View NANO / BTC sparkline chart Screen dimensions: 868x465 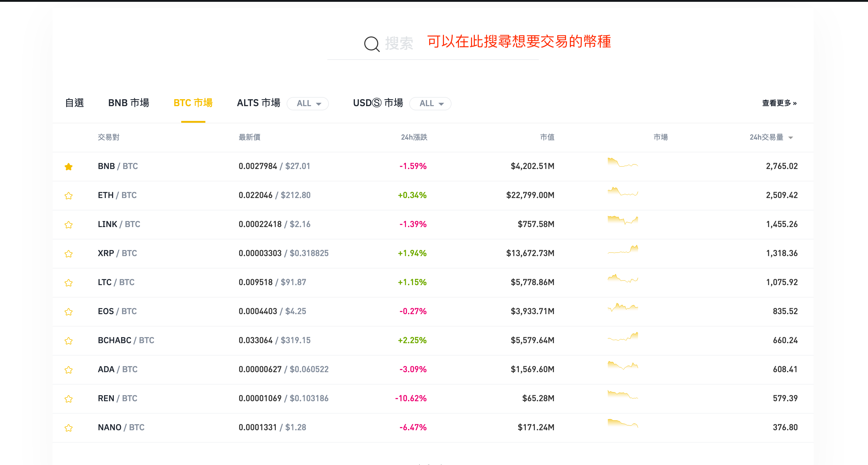[x=623, y=424]
